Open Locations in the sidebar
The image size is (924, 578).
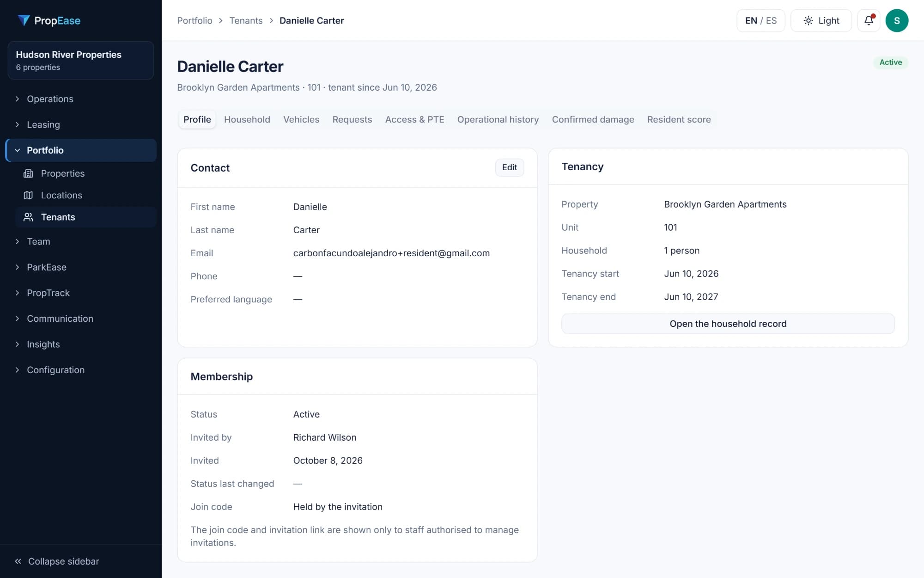tap(86, 195)
